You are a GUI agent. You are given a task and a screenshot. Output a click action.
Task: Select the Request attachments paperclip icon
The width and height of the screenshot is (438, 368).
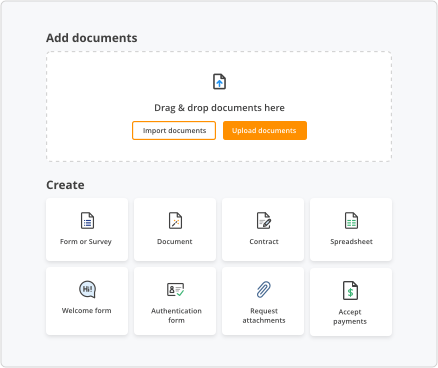264,289
